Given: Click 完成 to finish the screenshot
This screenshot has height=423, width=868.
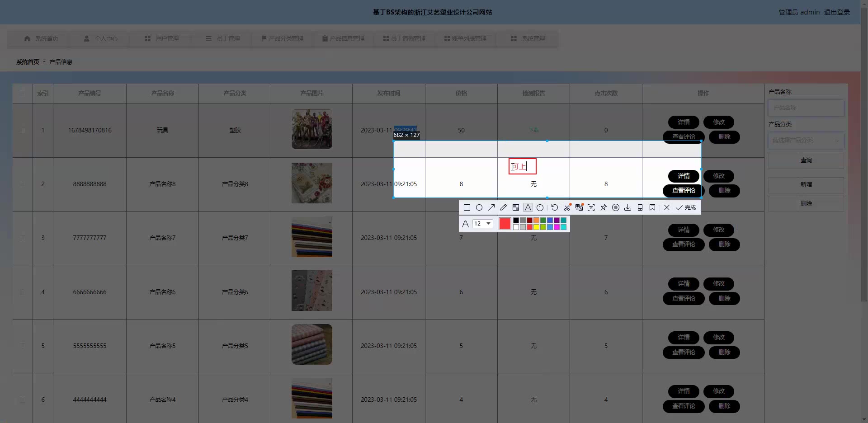Looking at the screenshot, I should click(x=686, y=207).
